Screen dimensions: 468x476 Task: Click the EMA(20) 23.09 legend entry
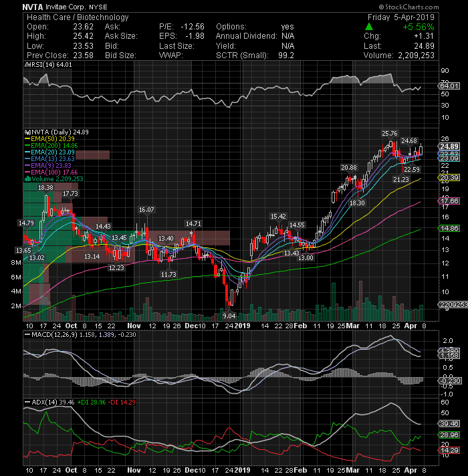[x=49, y=152]
